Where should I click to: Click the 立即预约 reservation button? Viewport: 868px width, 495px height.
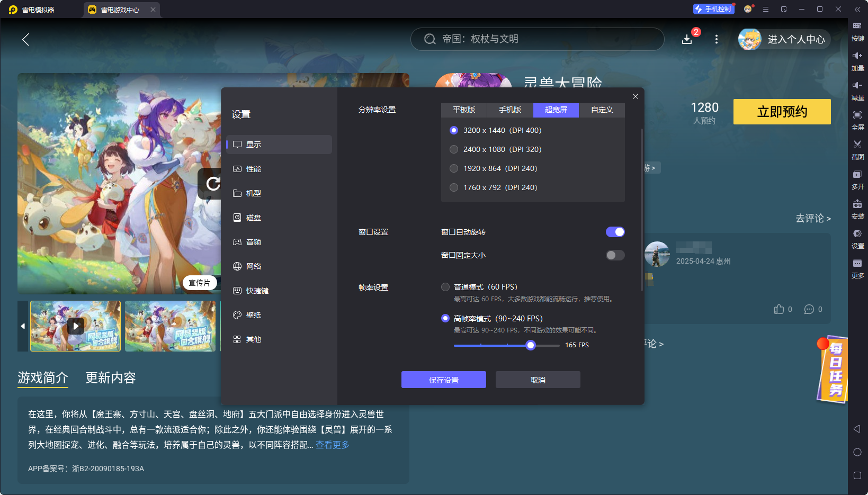point(782,112)
